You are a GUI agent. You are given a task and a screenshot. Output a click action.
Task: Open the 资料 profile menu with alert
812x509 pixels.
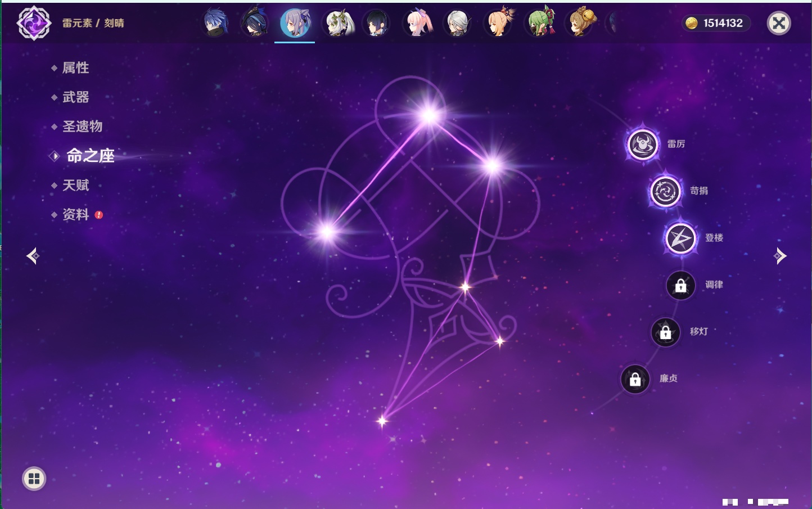tap(75, 214)
